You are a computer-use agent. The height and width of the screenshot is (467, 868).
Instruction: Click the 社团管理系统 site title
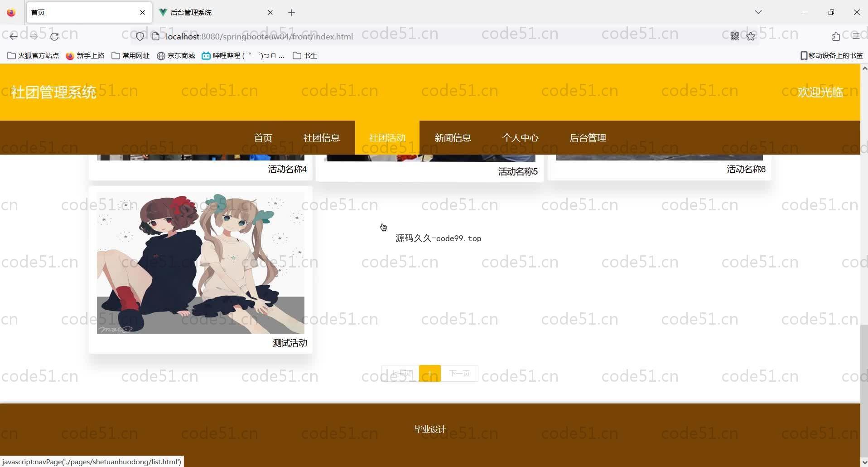pos(53,92)
